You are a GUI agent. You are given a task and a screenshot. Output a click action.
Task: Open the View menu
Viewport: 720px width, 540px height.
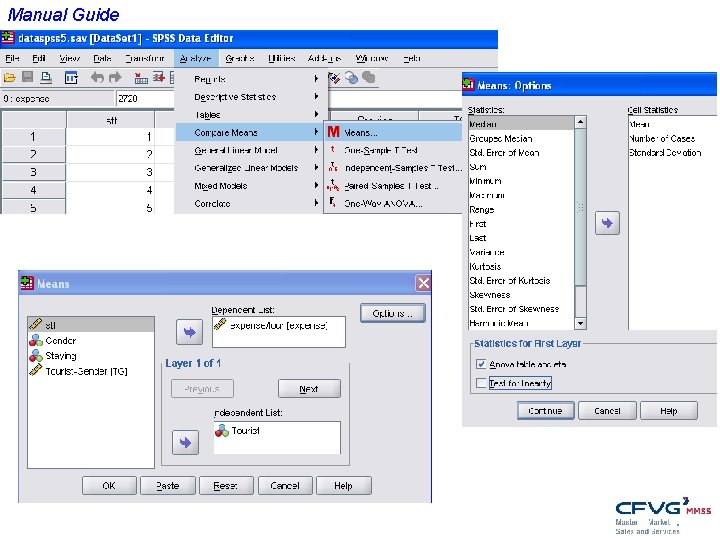[x=69, y=58]
